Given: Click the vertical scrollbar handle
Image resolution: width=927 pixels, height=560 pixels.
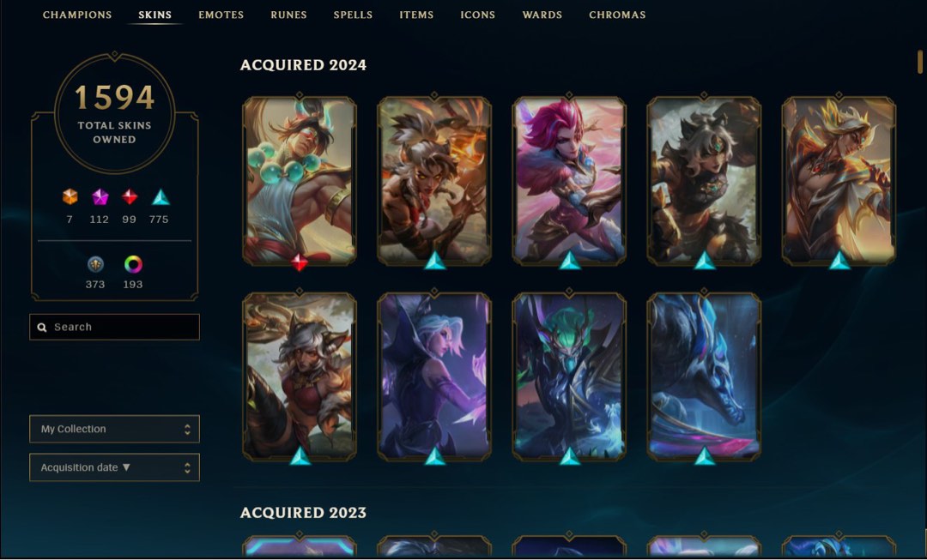Looking at the screenshot, I should (x=920, y=62).
